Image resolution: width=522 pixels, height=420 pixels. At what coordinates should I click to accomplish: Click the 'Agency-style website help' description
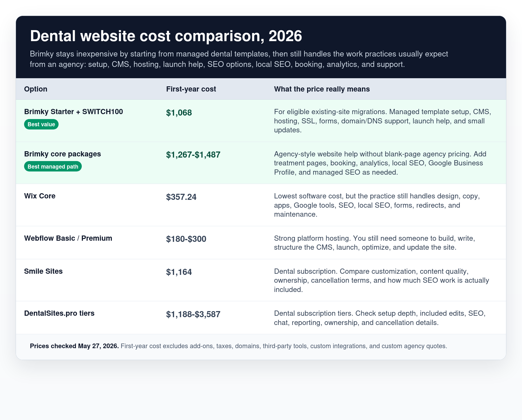(380, 163)
